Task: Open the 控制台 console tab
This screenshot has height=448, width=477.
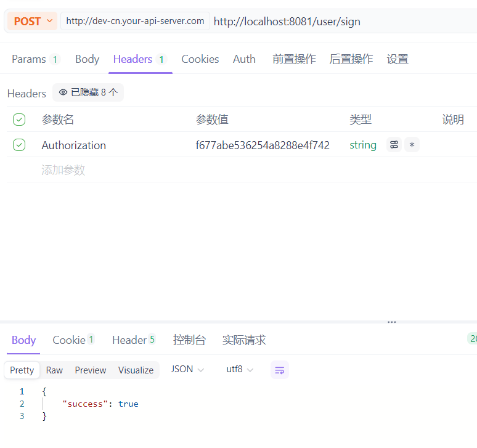Action: (189, 340)
